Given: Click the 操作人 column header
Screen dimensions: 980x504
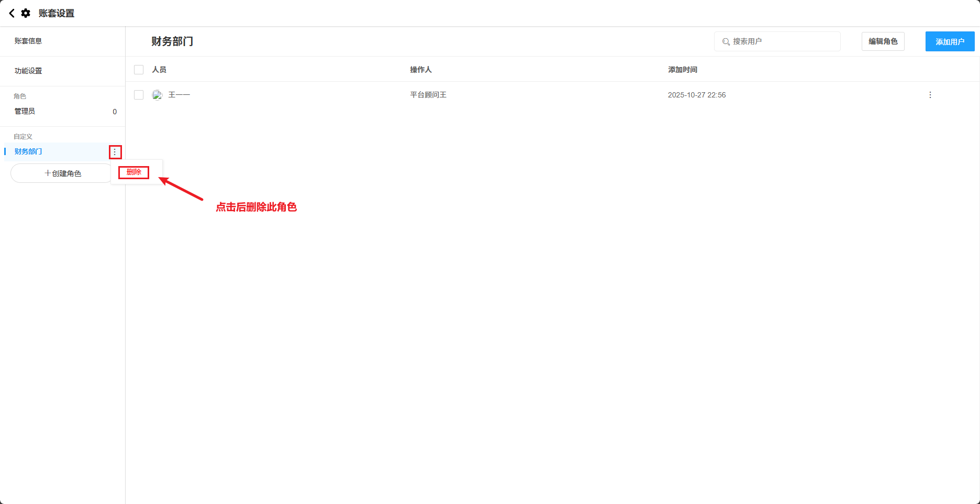Looking at the screenshot, I should (x=420, y=70).
